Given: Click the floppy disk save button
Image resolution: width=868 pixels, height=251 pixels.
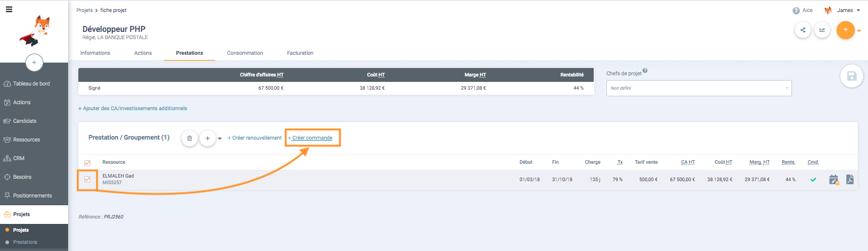Looking at the screenshot, I should [x=852, y=76].
